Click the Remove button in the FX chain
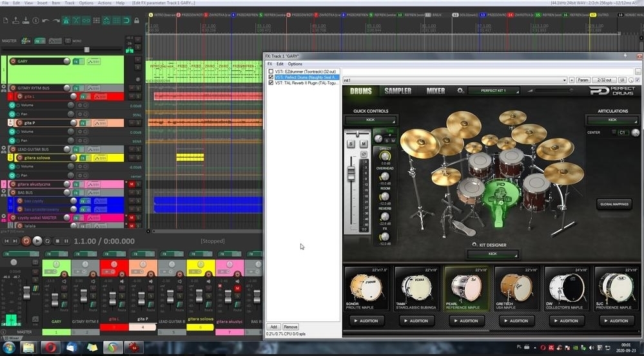 [x=290, y=327]
